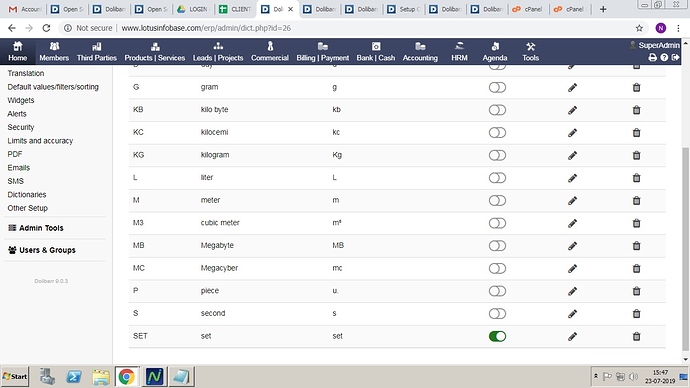Screen dimensions: 690x388
Task: Reload the page with refresh icon
Action: (46, 28)
